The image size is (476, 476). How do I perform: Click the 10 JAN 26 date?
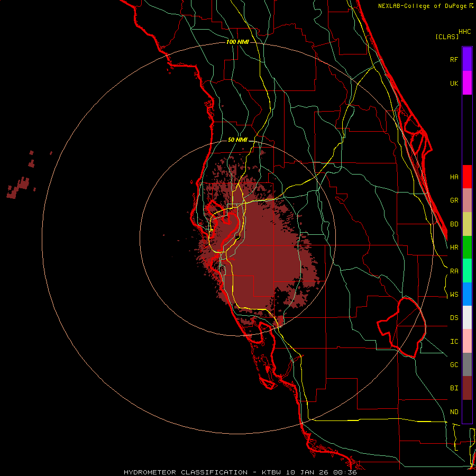(x=307, y=472)
